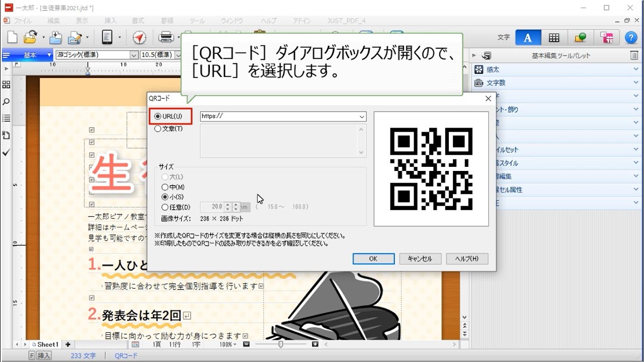
Task: Close the QRコード dialog
Action: point(488,99)
